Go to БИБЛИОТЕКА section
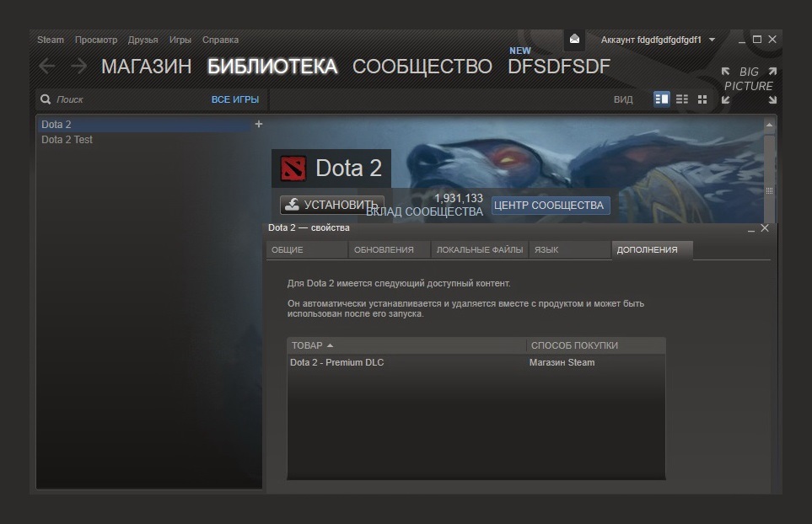Screen dimensions: 812x524 pyautogui.click(x=272, y=67)
